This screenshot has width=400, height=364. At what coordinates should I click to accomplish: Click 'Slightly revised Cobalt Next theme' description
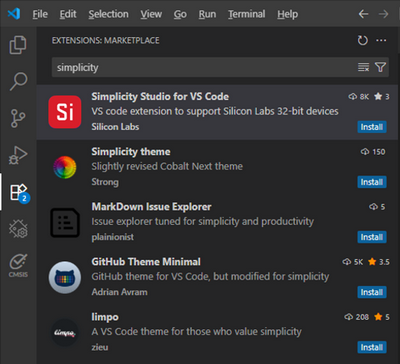tap(167, 166)
